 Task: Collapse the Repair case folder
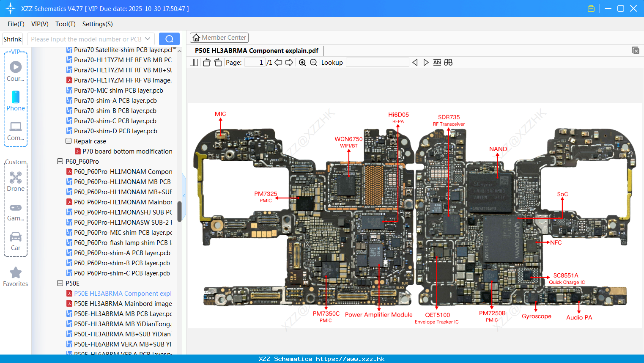69,141
